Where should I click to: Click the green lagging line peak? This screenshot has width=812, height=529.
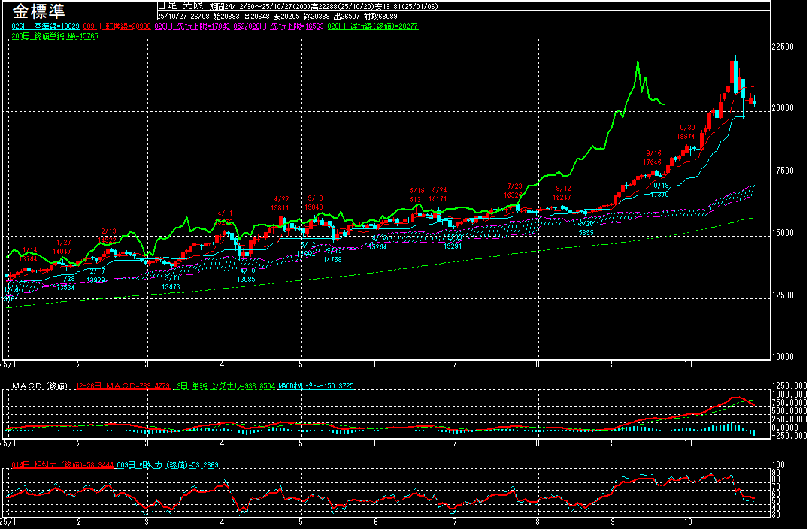coord(638,62)
